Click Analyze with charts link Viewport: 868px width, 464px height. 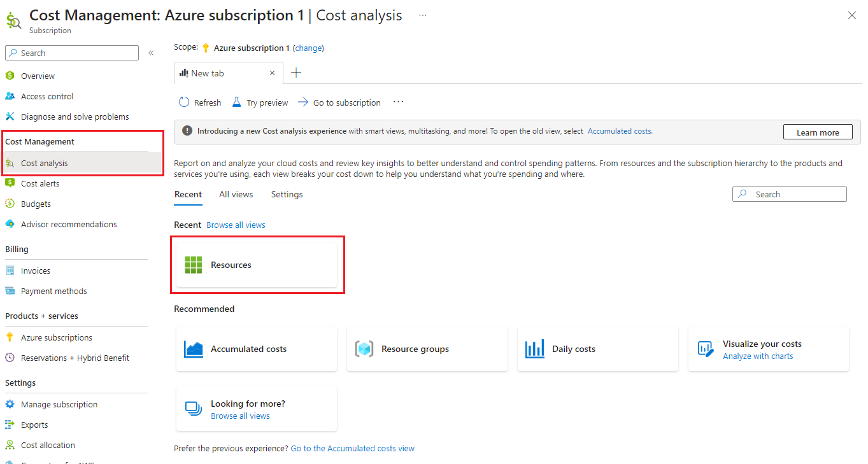click(x=758, y=356)
